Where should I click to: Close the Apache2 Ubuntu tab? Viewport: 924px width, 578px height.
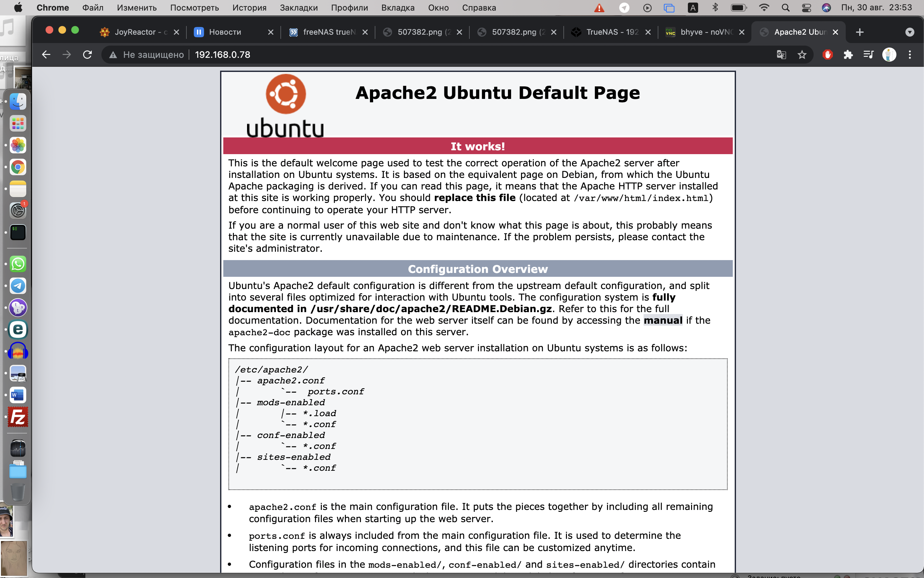(835, 32)
